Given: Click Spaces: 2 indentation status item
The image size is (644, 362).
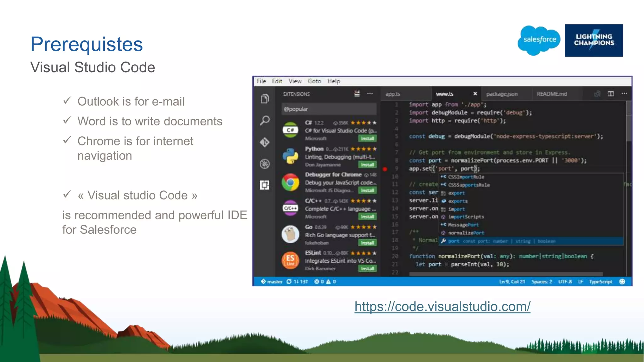Looking at the screenshot, I should tap(542, 282).
